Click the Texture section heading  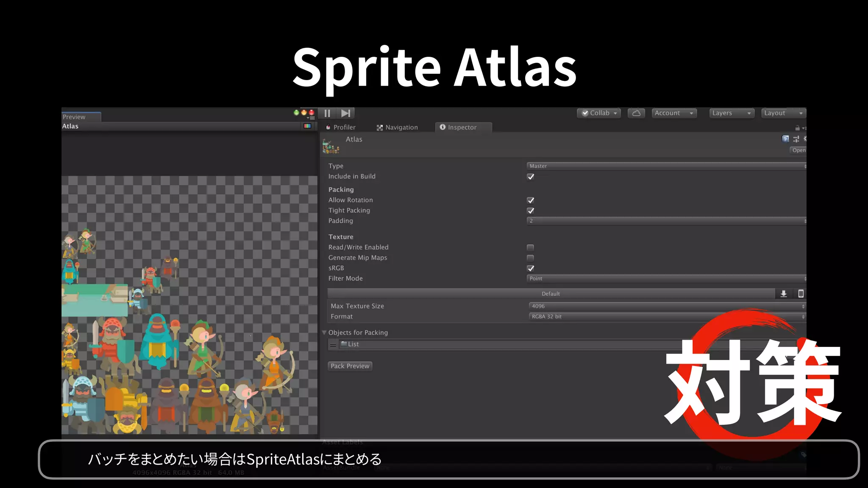pos(341,237)
